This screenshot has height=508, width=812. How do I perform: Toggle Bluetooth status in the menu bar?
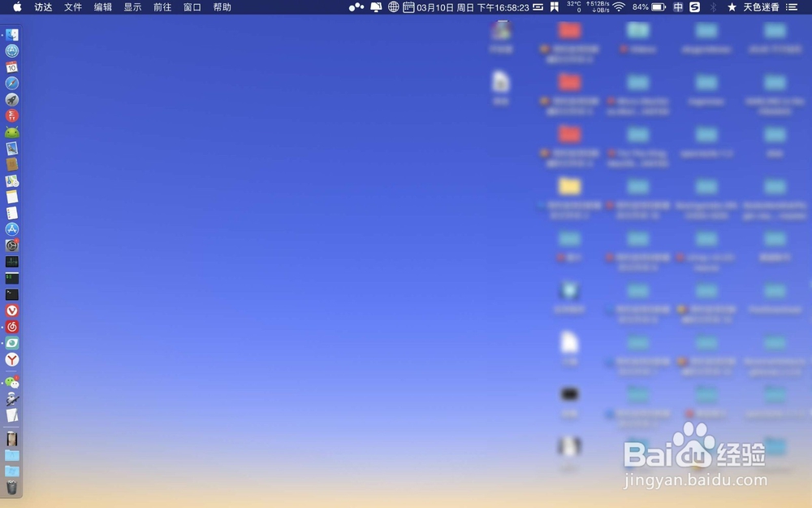tap(713, 7)
